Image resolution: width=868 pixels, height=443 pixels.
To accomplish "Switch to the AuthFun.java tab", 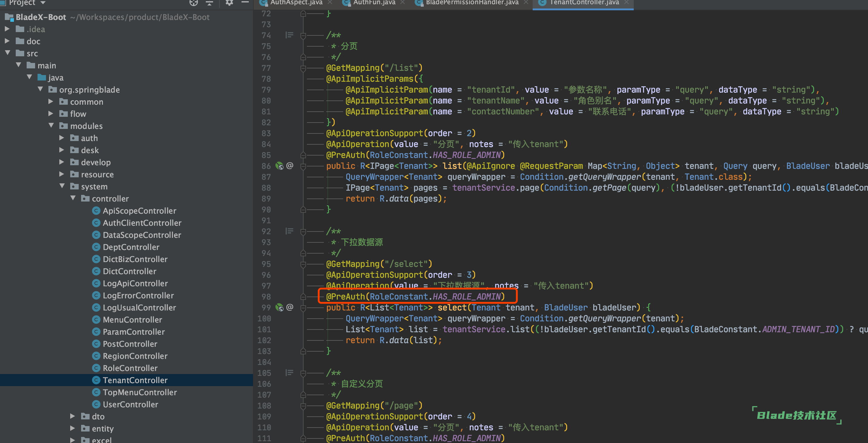I will pyautogui.click(x=374, y=3).
